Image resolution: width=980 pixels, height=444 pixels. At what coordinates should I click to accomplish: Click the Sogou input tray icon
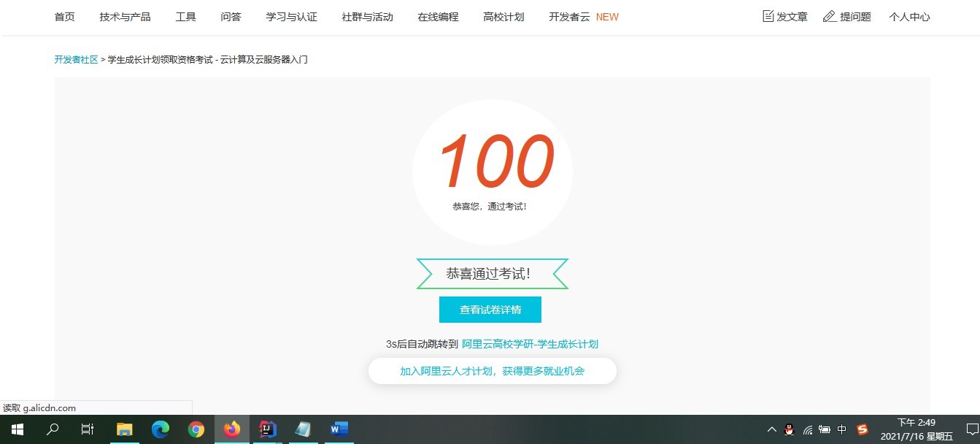(863, 429)
